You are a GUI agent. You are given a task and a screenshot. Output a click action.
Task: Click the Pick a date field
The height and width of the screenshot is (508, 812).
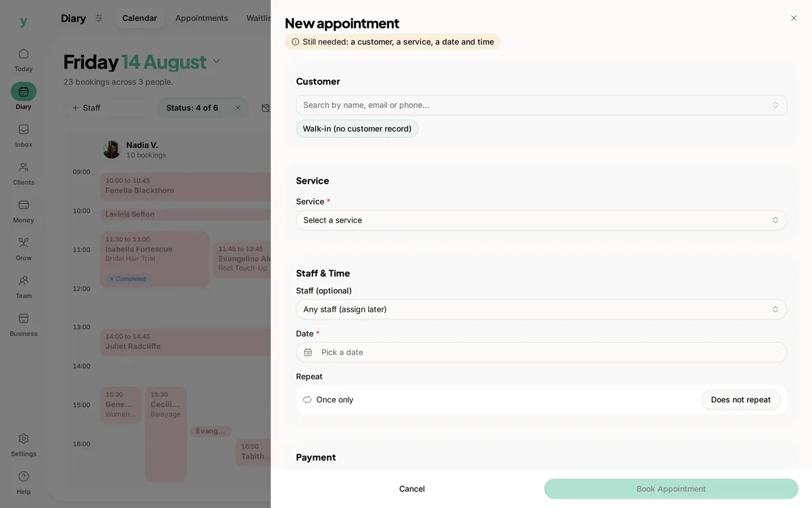click(541, 352)
